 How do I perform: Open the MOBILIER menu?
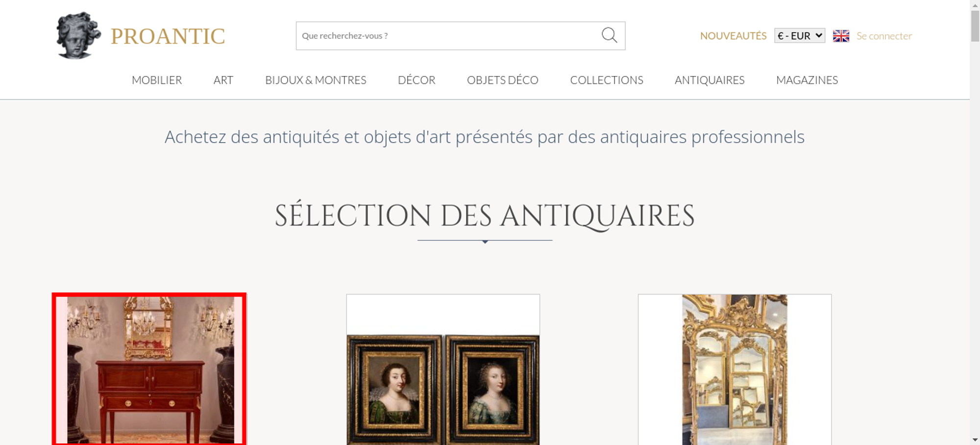pyautogui.click(x=157, y=80)
